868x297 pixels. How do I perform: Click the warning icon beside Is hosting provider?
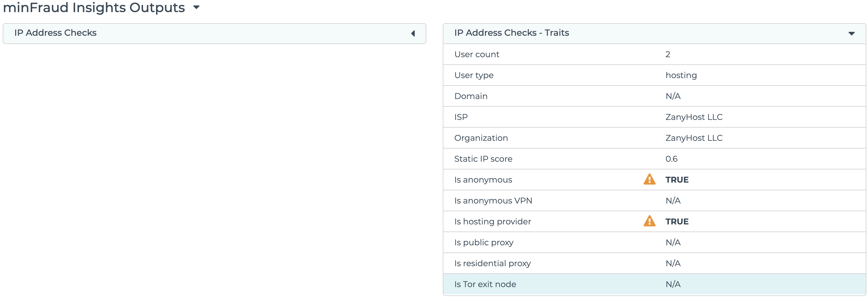(649, 221)
